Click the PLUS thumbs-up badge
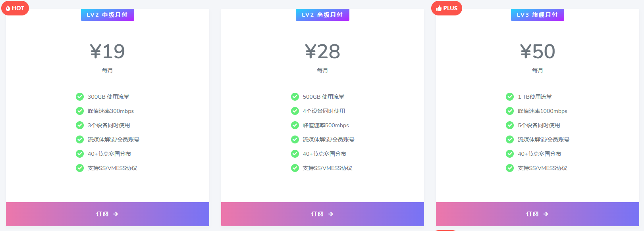Viewport: 644px width, 231px height. (447, 8)
